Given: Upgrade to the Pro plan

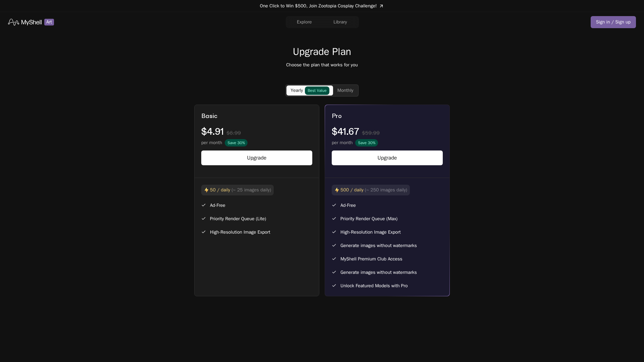Looking at the screenshot, I should [x=387, y=158].
